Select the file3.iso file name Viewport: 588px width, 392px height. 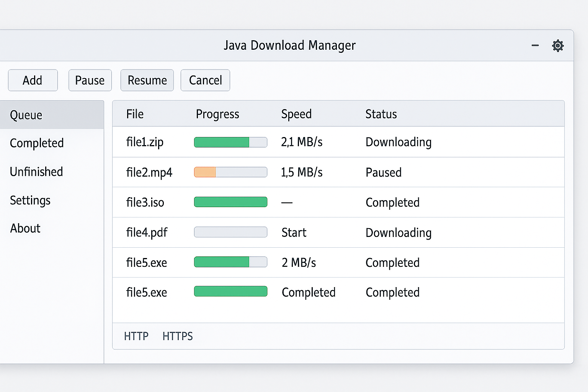(145, 202)
